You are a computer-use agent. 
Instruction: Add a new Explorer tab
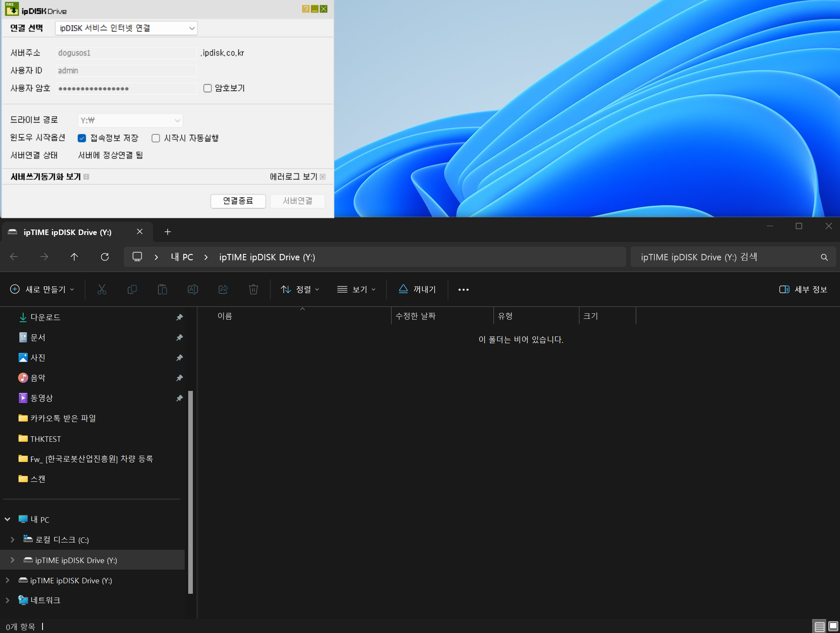click(x=168, y=232)
